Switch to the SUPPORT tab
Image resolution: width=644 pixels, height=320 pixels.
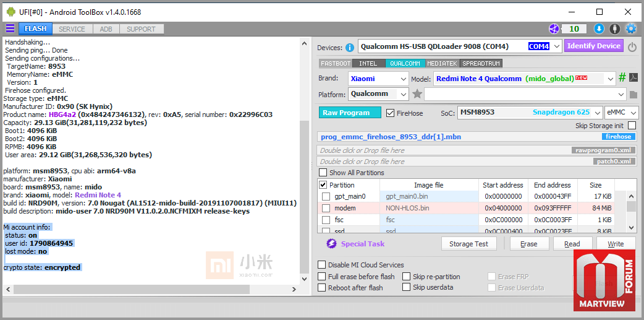tap(141, 29)
